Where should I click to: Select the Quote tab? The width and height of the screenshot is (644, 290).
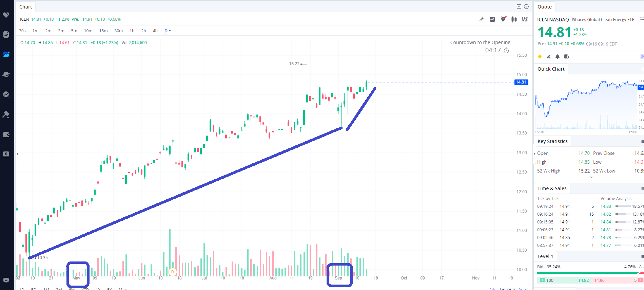(x=545, y=7)
